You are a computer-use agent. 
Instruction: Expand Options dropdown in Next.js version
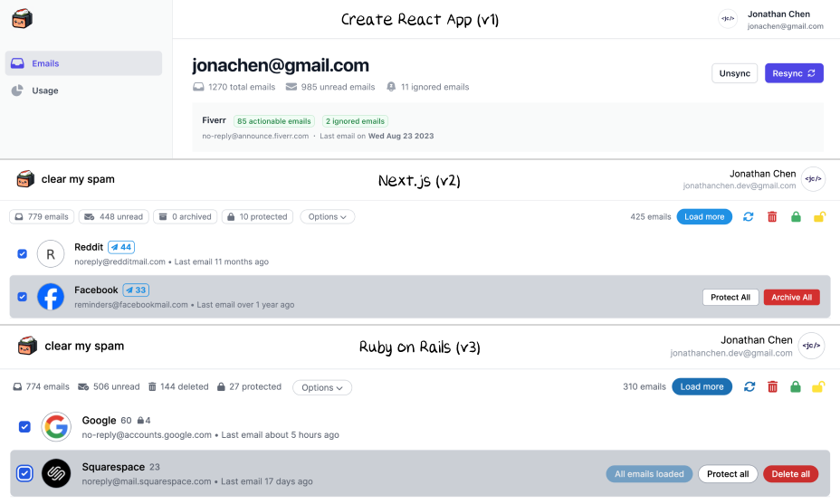[x=328, y=216]
